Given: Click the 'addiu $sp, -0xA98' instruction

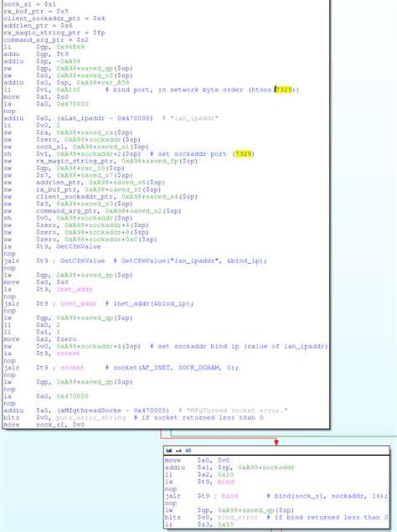Looking at the screenshot, I should click(42, 61).
